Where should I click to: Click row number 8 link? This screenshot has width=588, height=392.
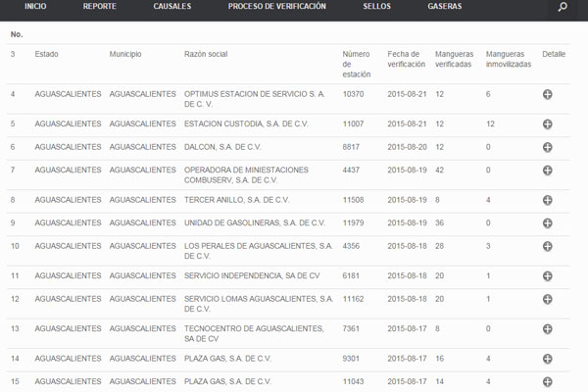[13, 199]
